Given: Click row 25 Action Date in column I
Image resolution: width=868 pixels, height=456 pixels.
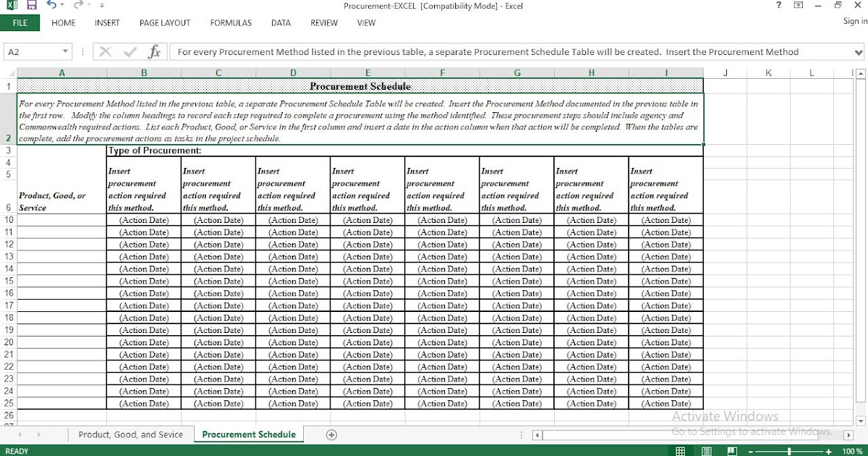Looking at the screenshot, I should [x=665, y=404].
